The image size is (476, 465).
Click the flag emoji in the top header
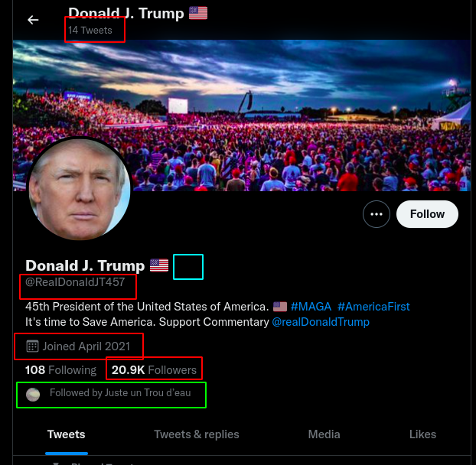coord(198,13)
